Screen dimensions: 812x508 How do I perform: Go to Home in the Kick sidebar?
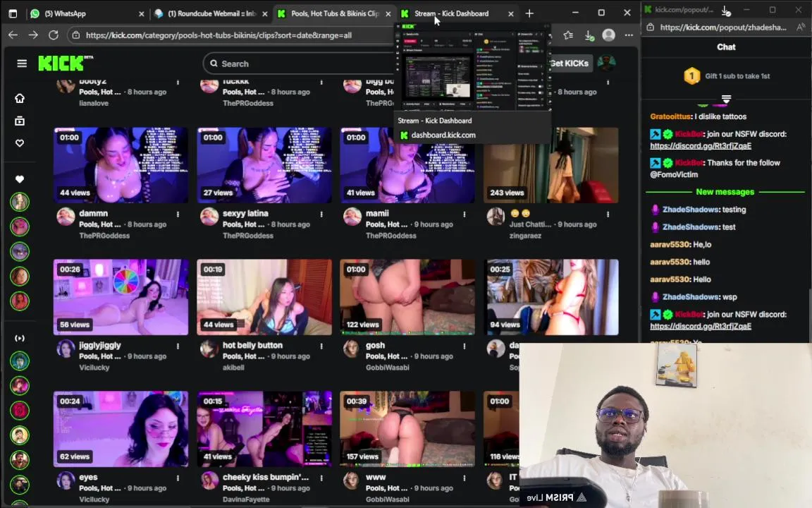pos(20,98)
